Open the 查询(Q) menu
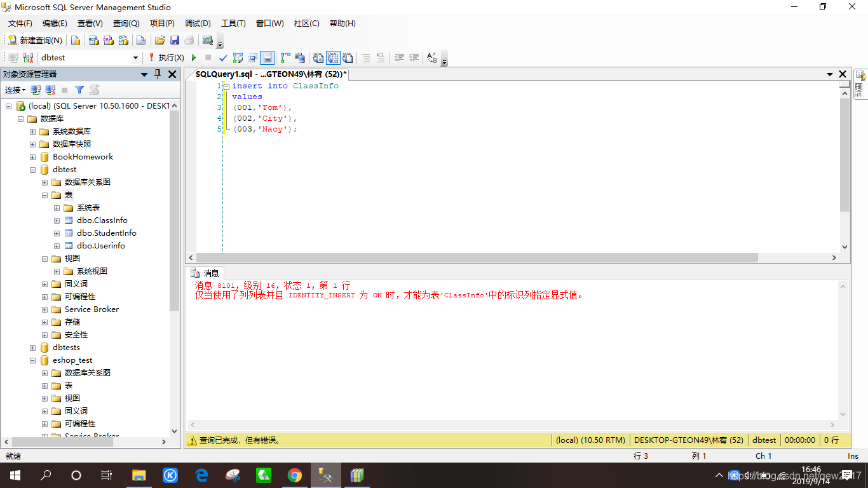Viewport: 868px width, 488px height. (126, 24)
